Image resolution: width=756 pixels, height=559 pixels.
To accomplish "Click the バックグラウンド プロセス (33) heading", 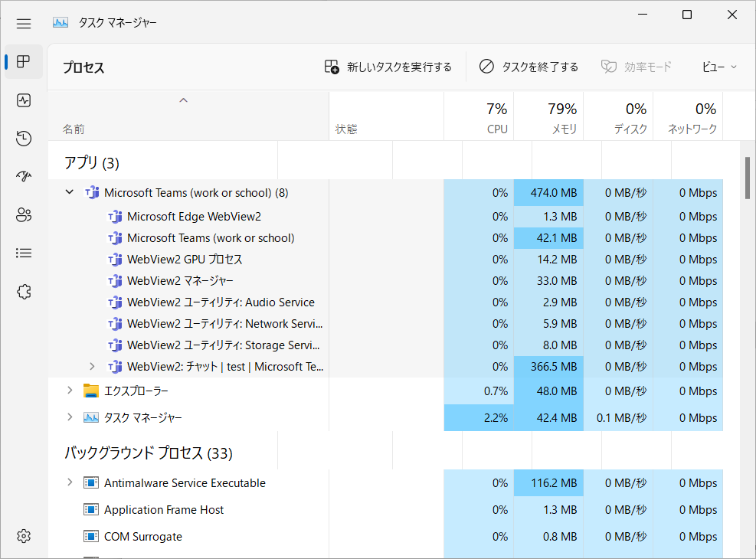I will (149, 453).
